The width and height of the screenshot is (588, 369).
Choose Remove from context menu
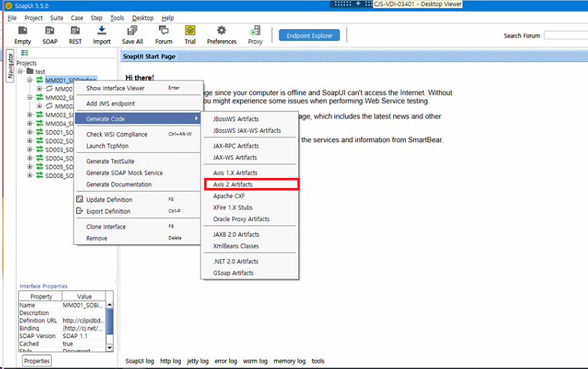(138, 238)
